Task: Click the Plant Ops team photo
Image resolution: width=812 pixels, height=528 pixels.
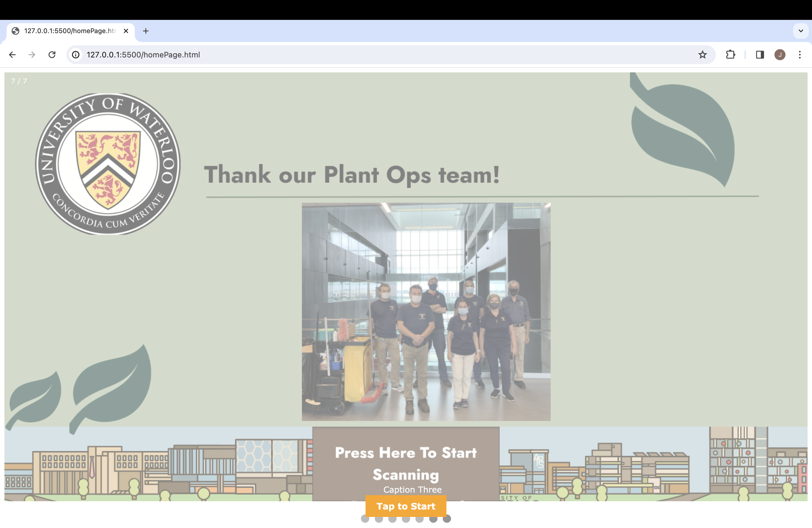Action: [426, 312]
